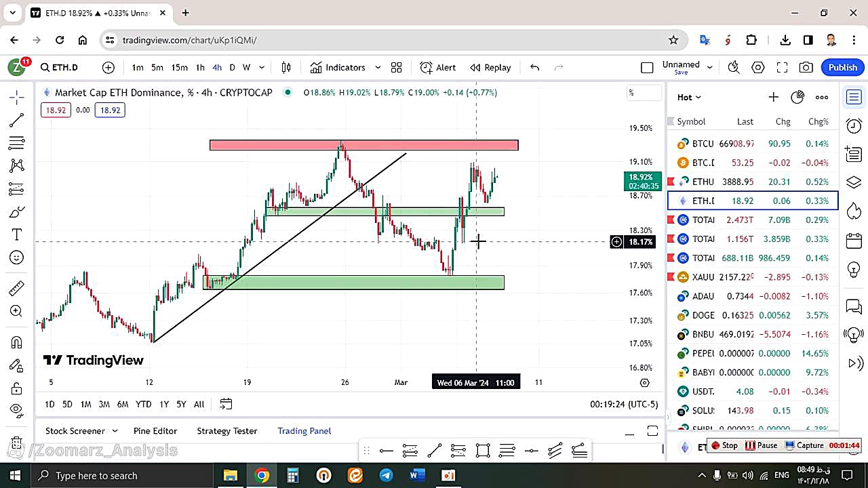868x488 pixels.
Task: Open the layout templates grid icon
Action: click(396, 67)
